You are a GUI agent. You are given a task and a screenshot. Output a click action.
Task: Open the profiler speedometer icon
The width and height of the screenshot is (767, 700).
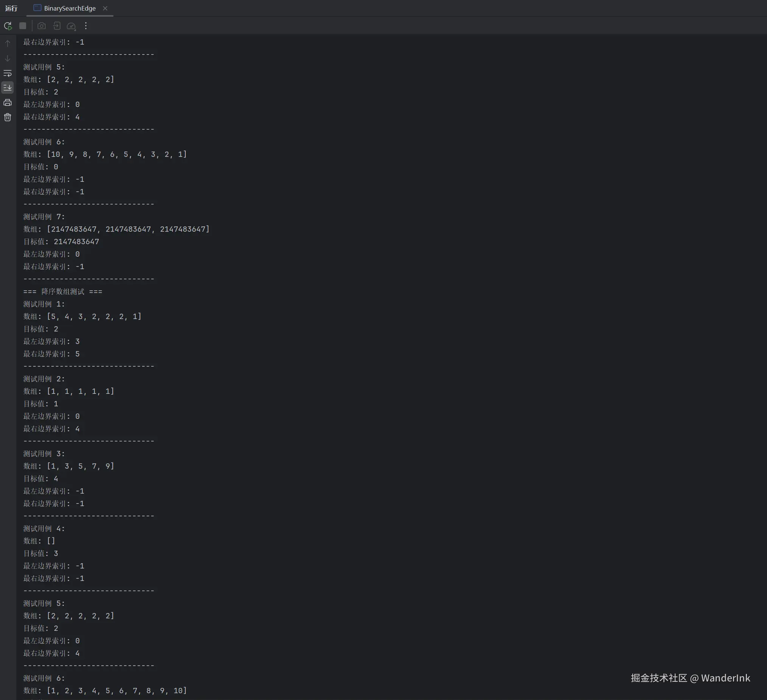click(71, 26)
